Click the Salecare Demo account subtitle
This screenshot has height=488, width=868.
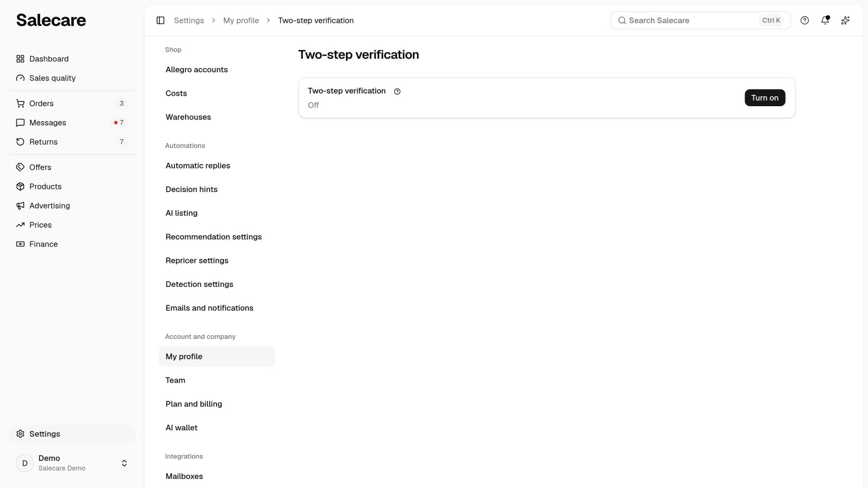[62, 469]
